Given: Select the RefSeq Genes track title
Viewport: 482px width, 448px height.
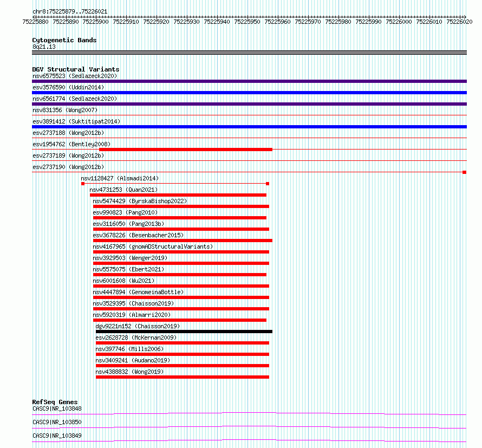Looking at the screenshot, I should (55, 402).
